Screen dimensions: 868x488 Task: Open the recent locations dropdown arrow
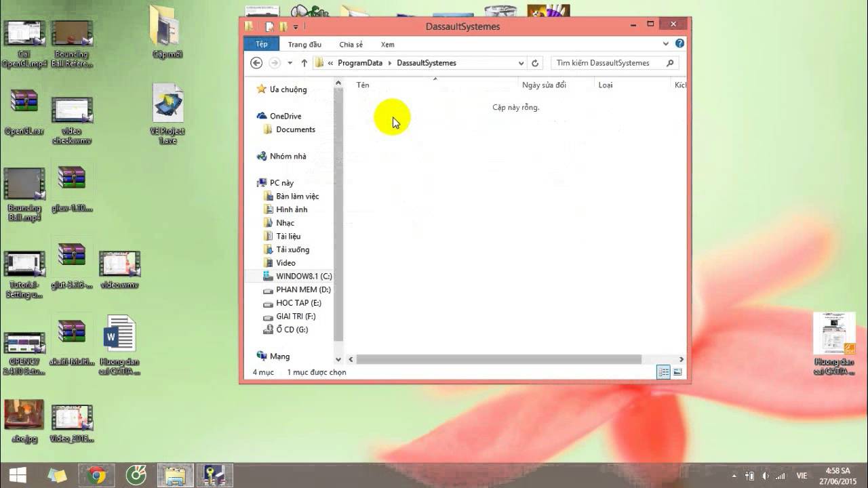pyautogui.click(x=290, y=63)
